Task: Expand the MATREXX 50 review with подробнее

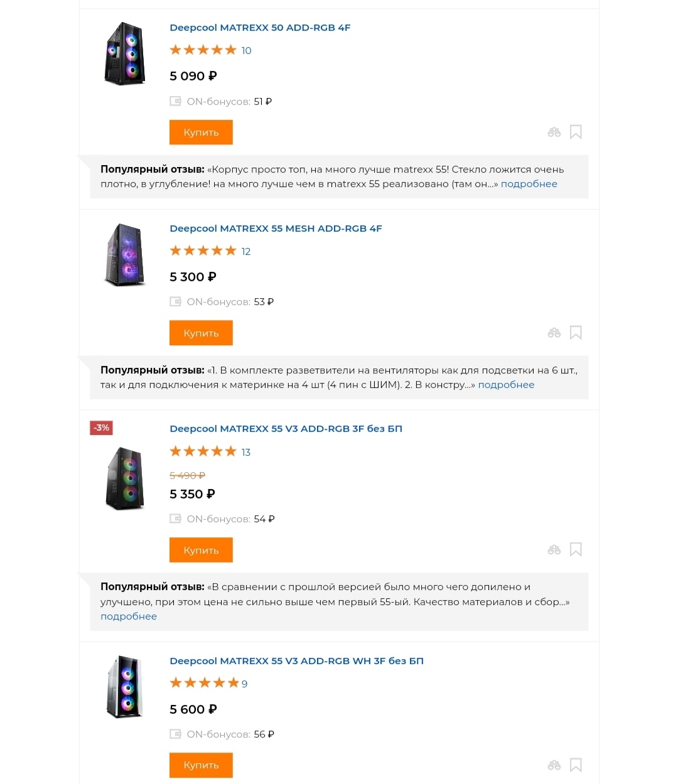Action: (529, 184)
